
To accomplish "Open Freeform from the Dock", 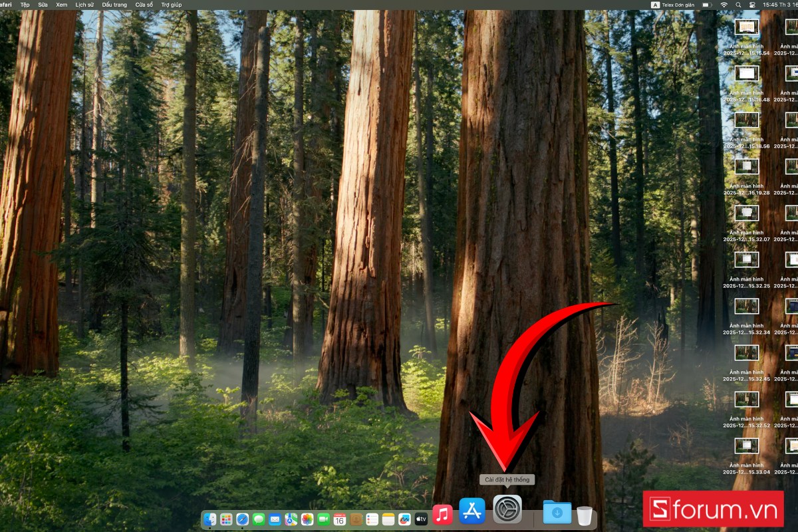I will [404, 519].
